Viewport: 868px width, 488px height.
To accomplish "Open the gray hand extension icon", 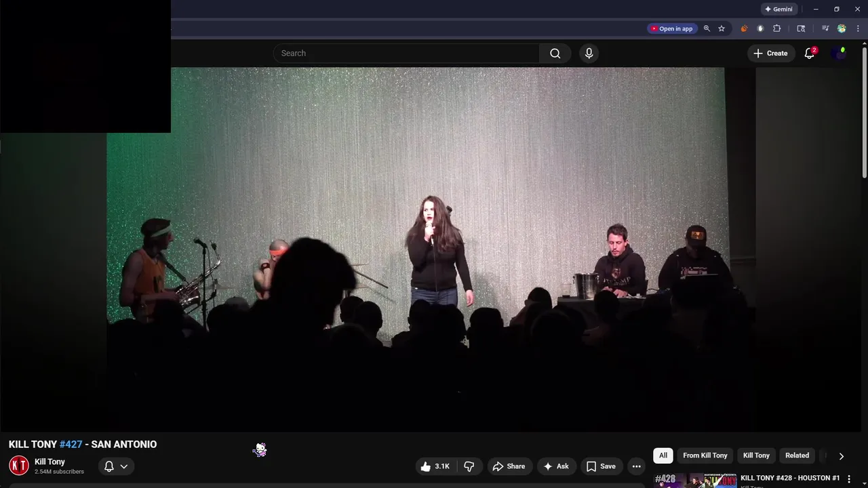I will pyautogui.click(x=760, y=28).
